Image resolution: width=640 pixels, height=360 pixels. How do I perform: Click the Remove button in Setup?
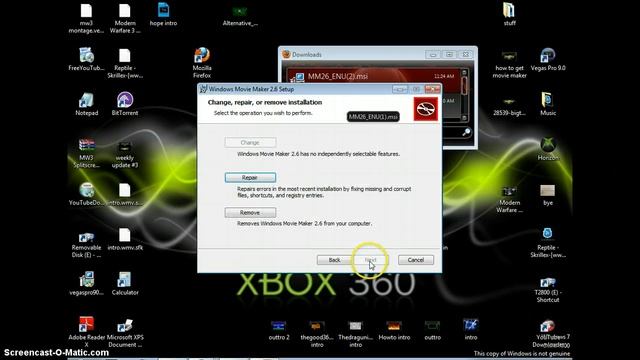pos(250,213)
